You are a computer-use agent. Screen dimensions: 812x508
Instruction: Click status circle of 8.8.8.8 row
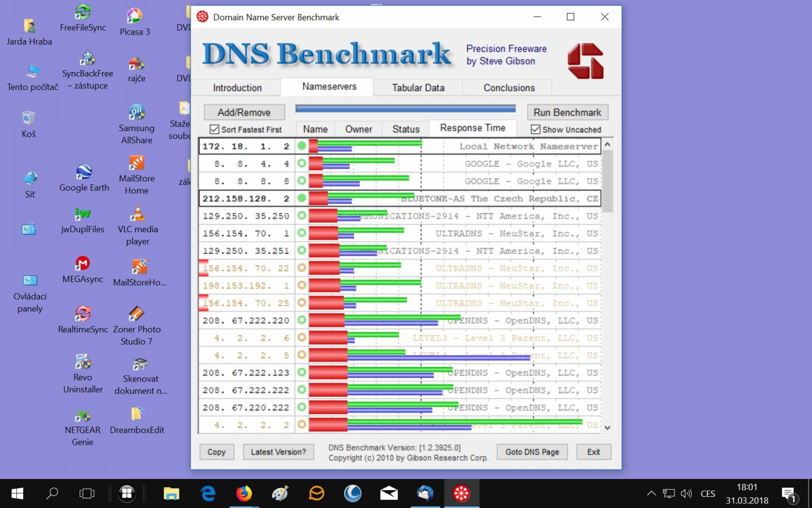pyautogui.click(x=302, y=181)
